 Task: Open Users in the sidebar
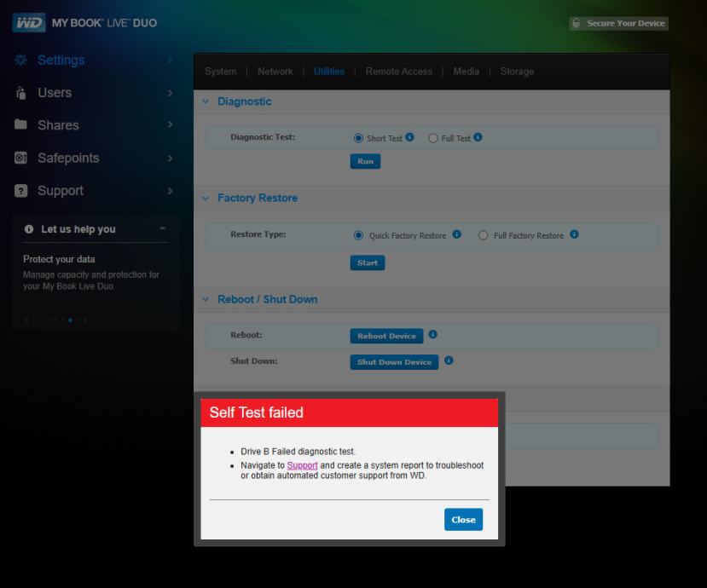coord(55,92)
